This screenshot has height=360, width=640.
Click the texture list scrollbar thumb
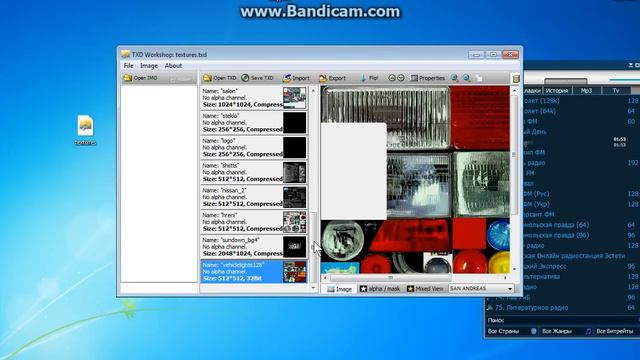[313, 247]
